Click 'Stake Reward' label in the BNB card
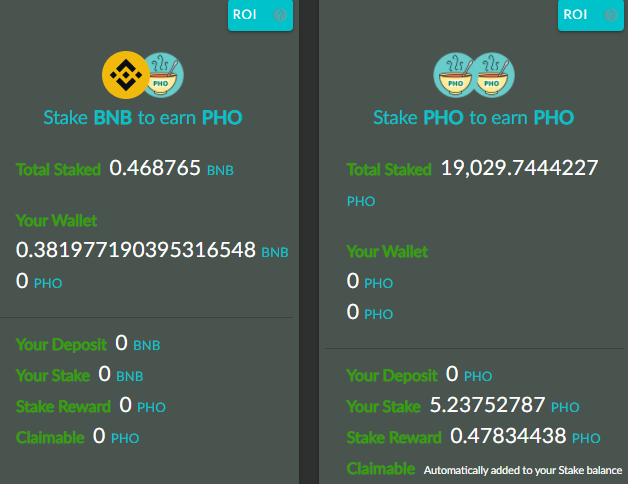Screen dimensions: 628x484 point(63,407)
